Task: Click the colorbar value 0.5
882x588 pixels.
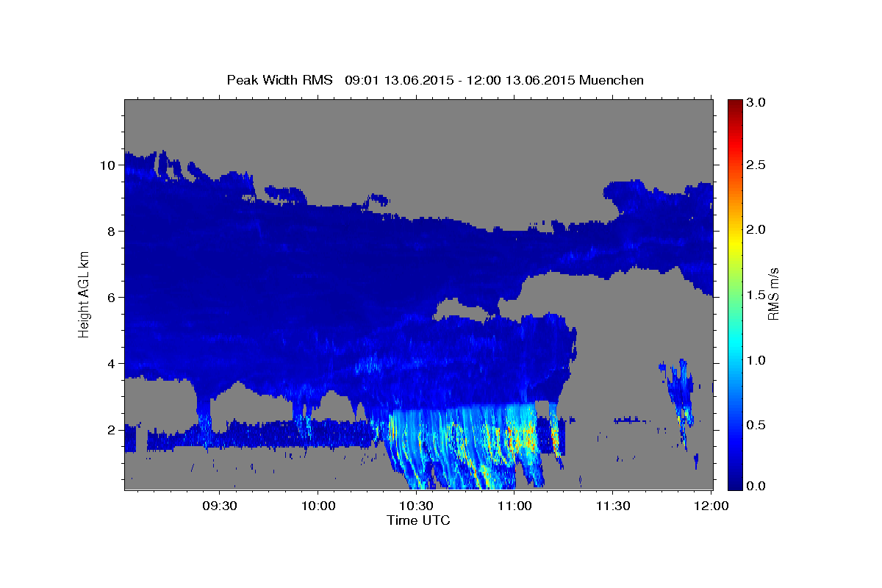Action: (757, 425)
